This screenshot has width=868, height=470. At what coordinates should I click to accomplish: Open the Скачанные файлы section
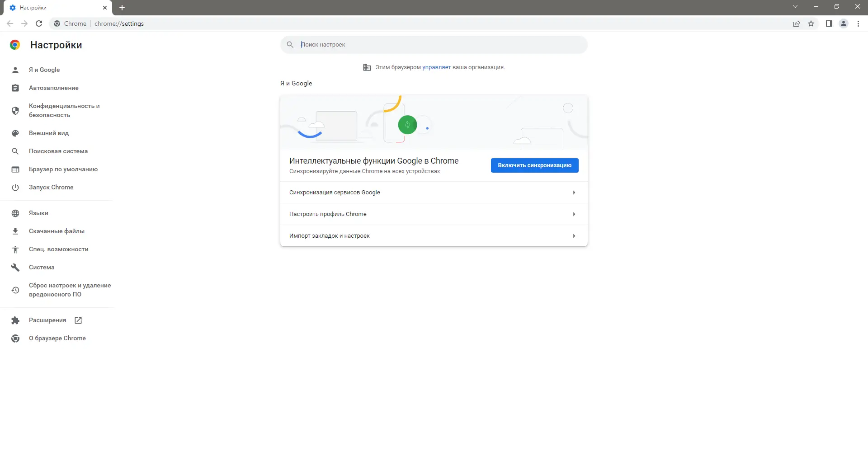[x=57, y=231]
